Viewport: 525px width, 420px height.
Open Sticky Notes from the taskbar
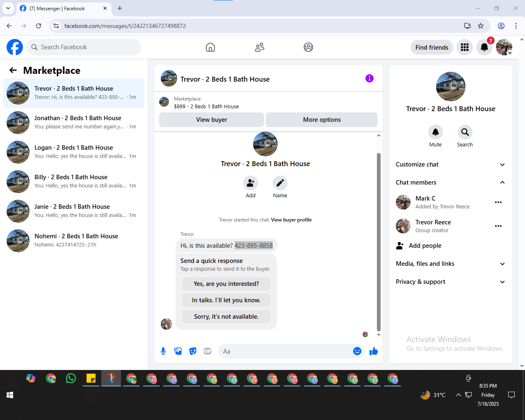(91, 378)
